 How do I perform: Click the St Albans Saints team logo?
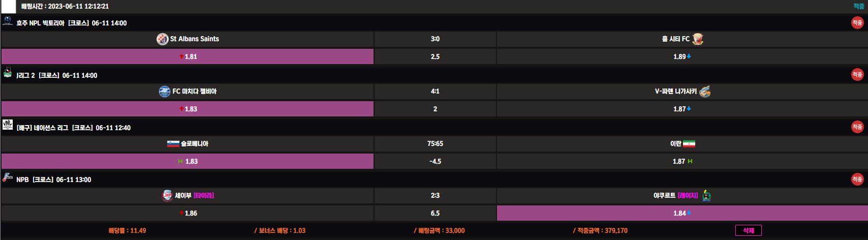click(162, 39)
